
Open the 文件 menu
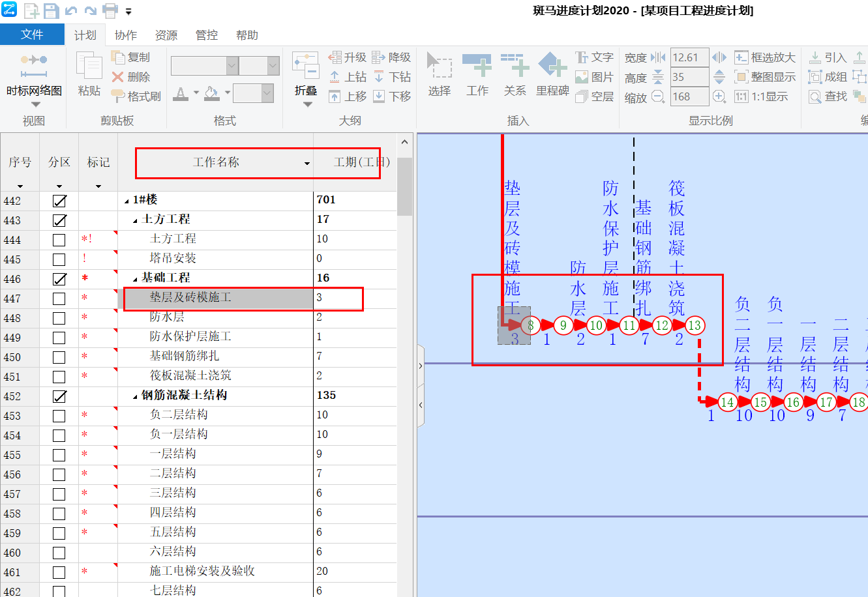coord(33,35)
